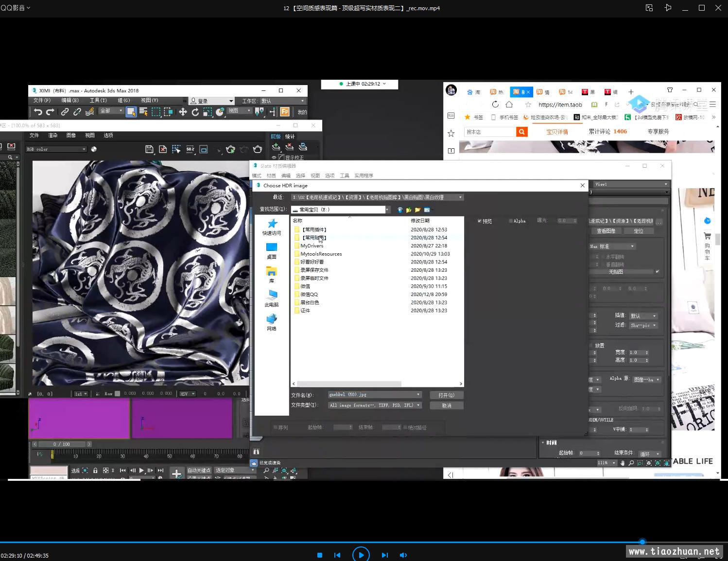Expand the file type formats dropdown
This screenshot has height=561, width=728.
(x=418, y=405)
